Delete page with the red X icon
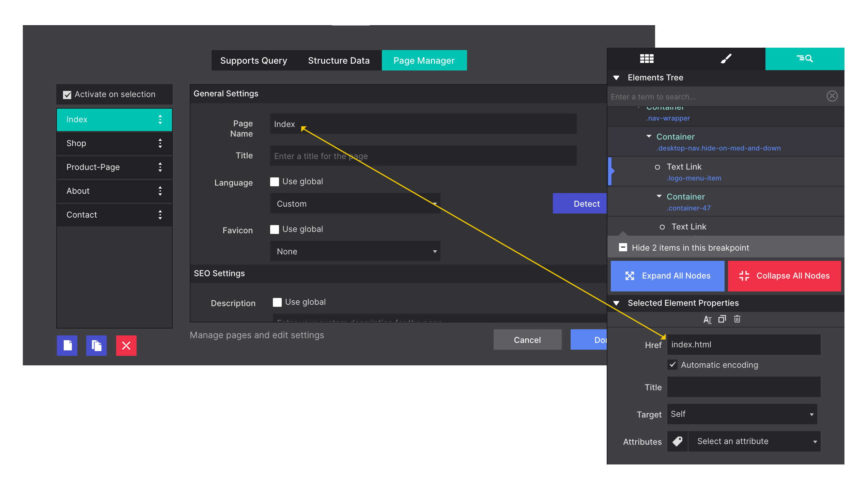868x490 pixels. coord(126,345)
